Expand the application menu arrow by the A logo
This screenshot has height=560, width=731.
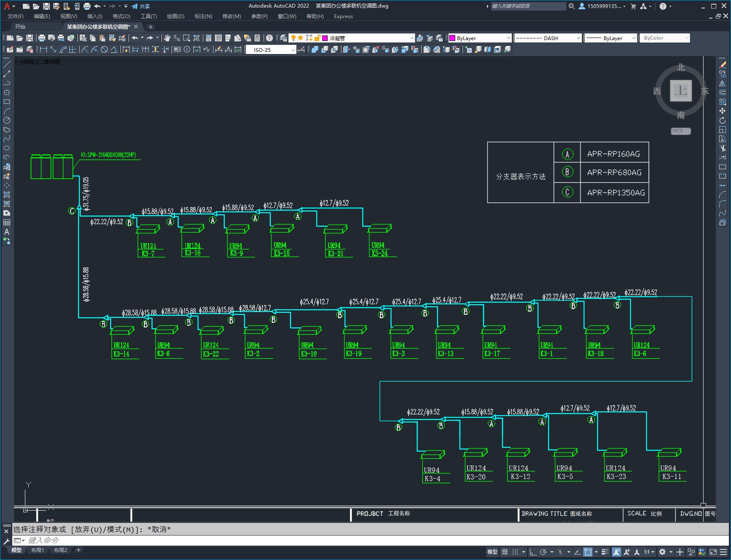click(14, 6)
